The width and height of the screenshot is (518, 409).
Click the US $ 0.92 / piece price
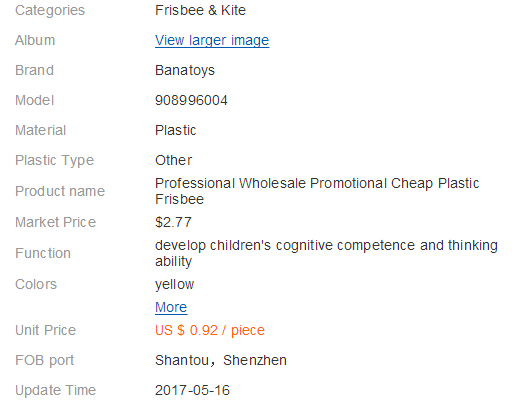coord(210,330)
